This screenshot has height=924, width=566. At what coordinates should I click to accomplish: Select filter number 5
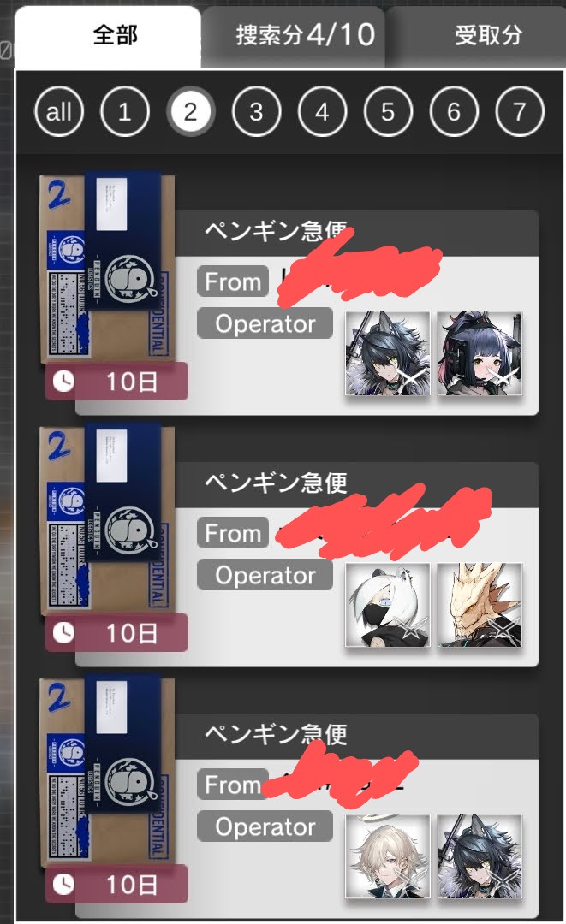(388, 110)
